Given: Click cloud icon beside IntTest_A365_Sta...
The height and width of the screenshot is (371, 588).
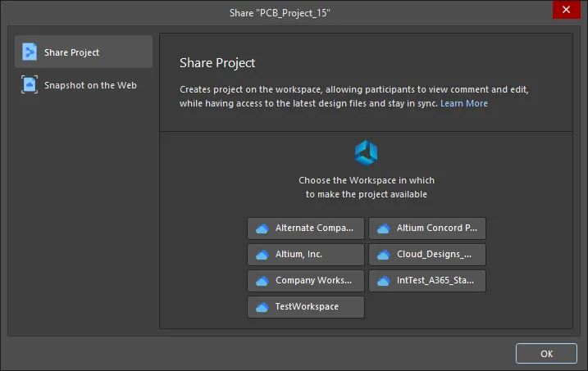Looking at the screenshot, I should [x=384, y=281].
